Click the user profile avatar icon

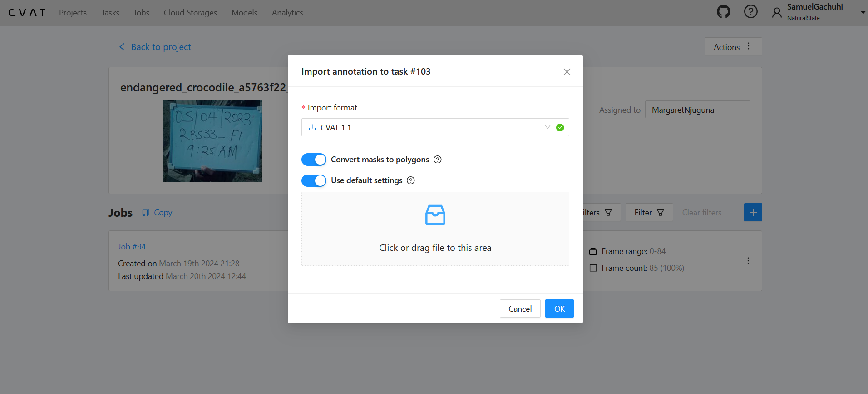pyautogui.click(x=777, y=13)
